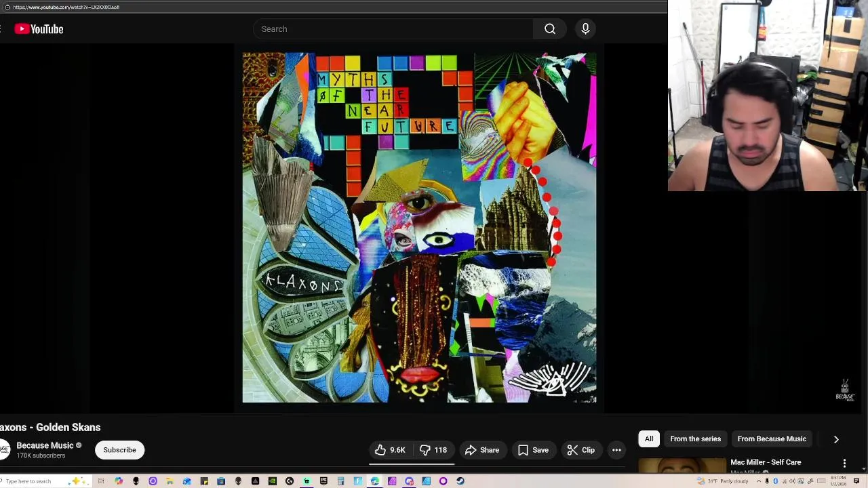Open the Calculator from the taskbar

pyautogui.click(x=340, y=481)
